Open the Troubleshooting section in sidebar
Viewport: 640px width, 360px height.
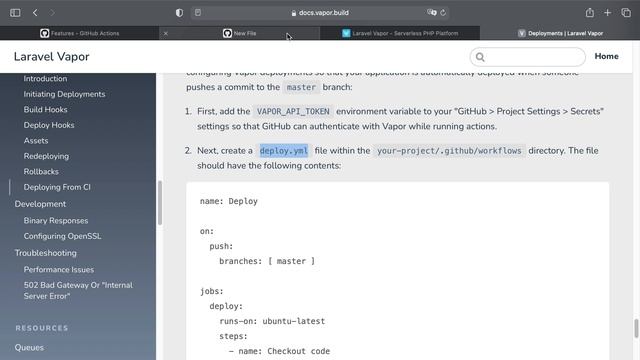[45, 253]
